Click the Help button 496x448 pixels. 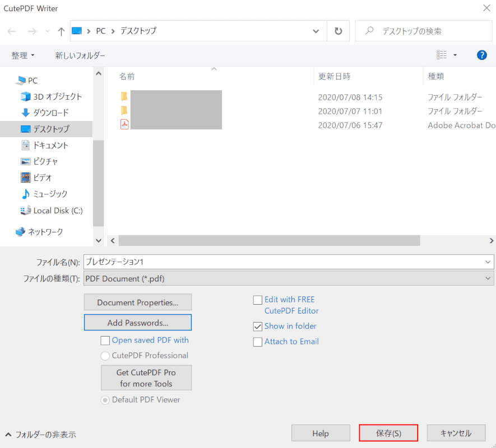(321, 433)
